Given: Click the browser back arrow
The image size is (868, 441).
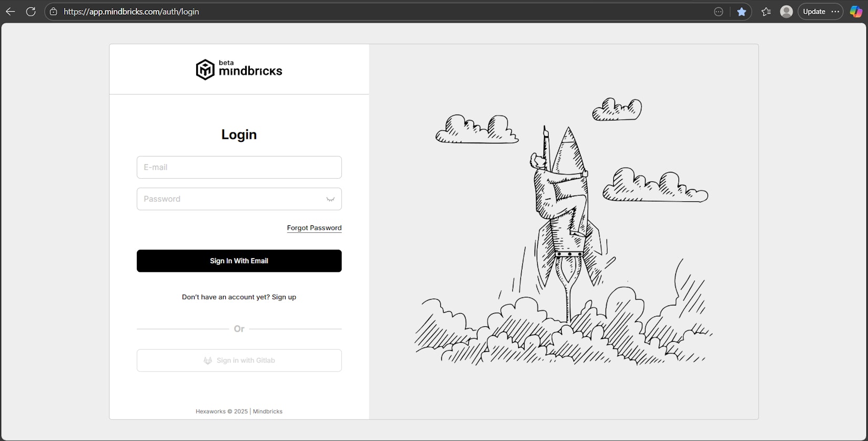Looking at the screenshot, I should tap(11, 12).
